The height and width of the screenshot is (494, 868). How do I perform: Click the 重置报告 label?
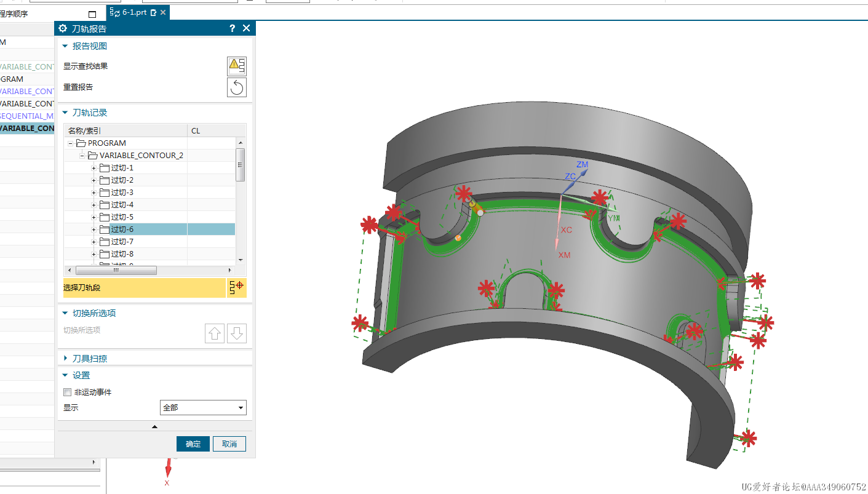[78, 87]
